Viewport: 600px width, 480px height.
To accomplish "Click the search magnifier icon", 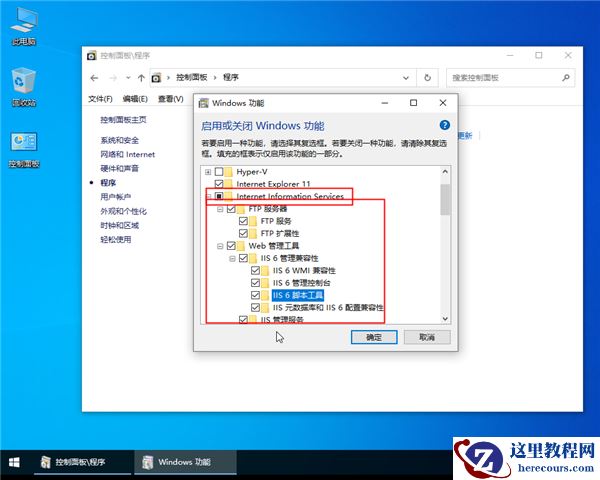I will click(566, 78).
